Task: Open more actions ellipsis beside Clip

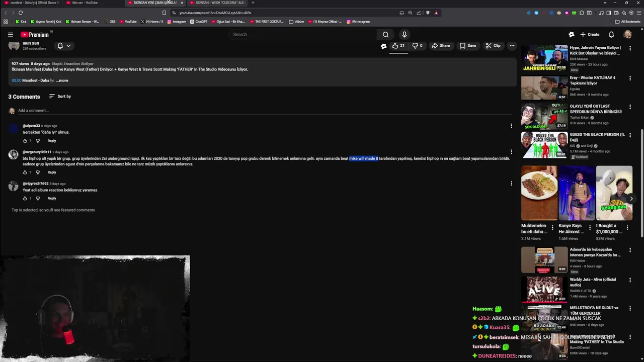Action: (512, 46)
